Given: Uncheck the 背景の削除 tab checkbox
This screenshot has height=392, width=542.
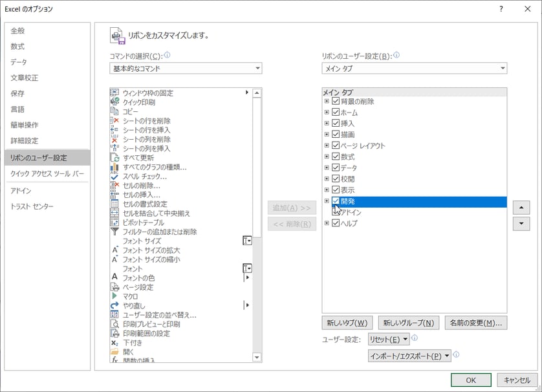Looking at the screenshot, I should click(x=335, y=101).
